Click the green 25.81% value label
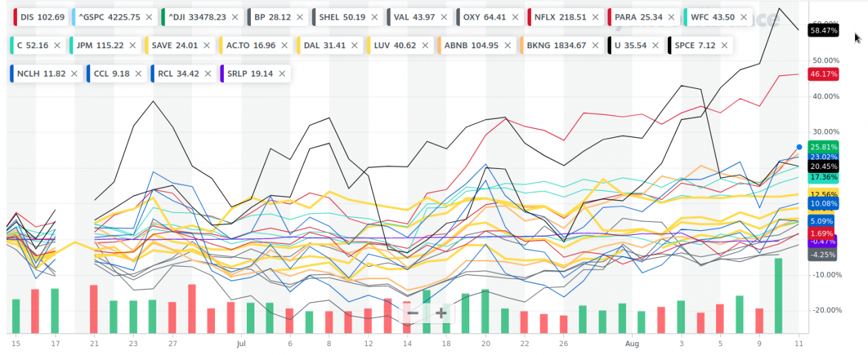This screenshot has width=868, height=355. (823, 147)
